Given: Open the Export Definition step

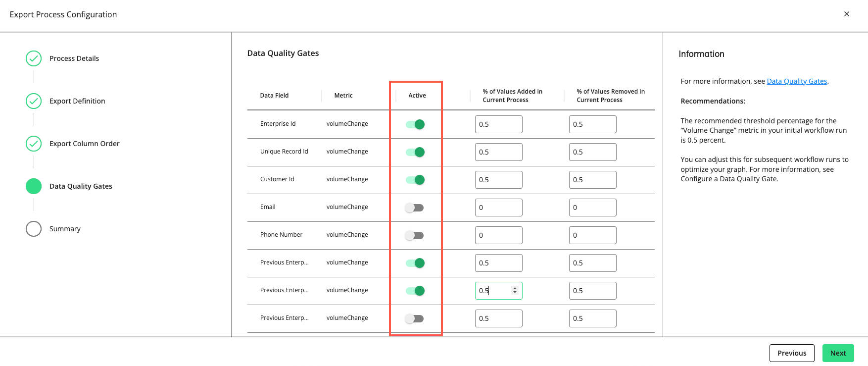Looking at the screenshot, I should point(77,101).
